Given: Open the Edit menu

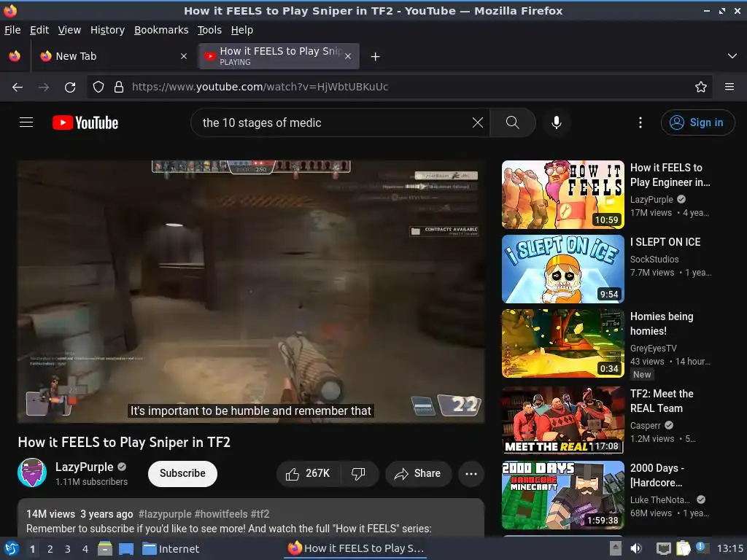Looking at the screenshot, I should click(x=39, y=30).
